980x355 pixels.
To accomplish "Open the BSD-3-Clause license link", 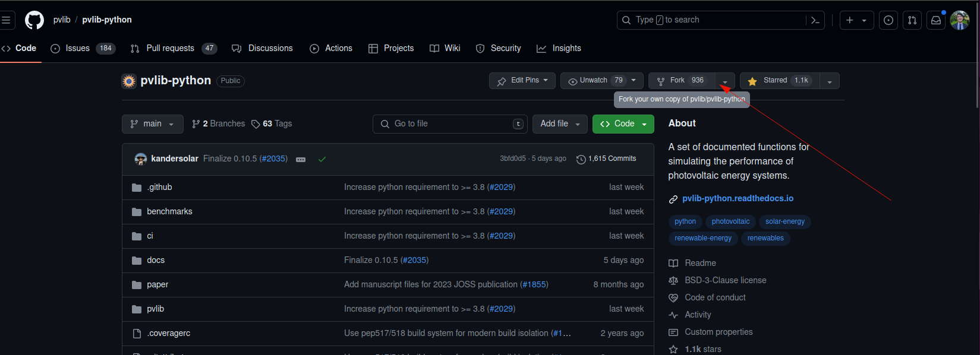I will point(717,280).
